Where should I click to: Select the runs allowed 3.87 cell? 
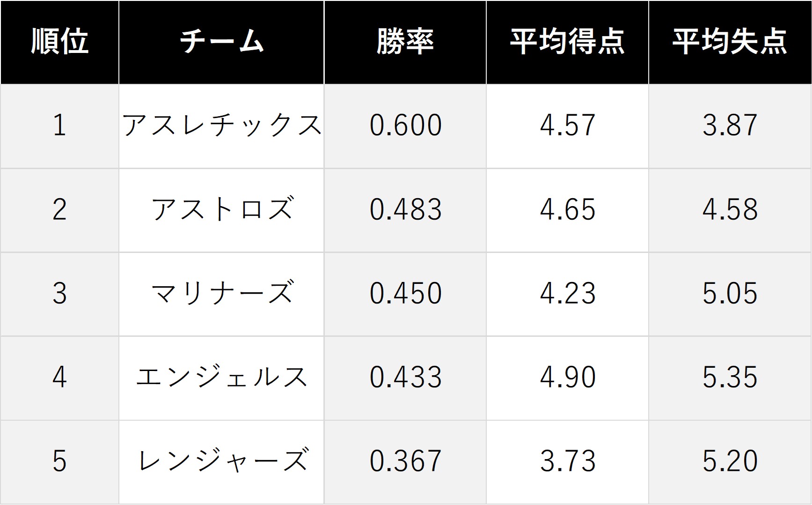point(730,126)
